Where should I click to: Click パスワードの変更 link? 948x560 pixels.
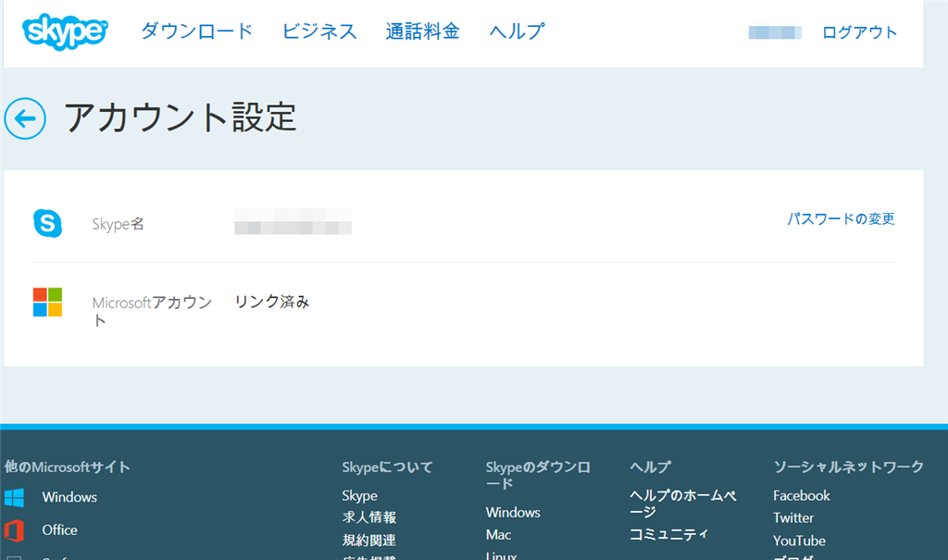click(841, 219)
